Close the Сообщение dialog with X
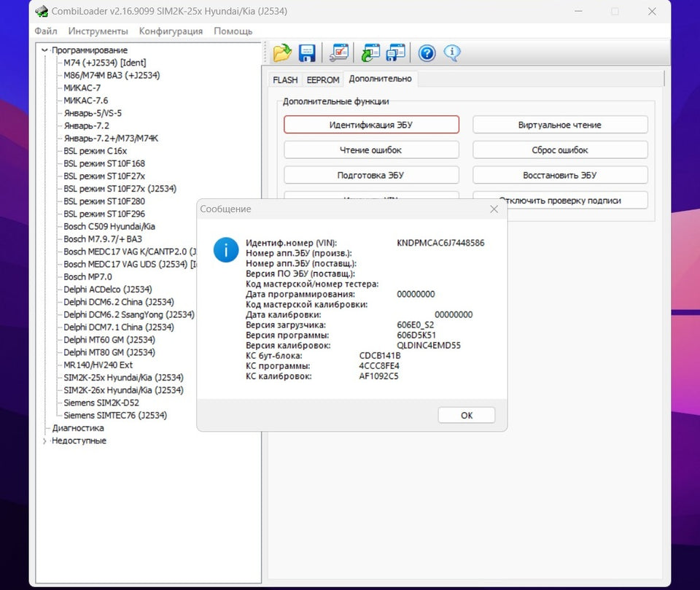700x590 pixels. [x=494, y=209]
